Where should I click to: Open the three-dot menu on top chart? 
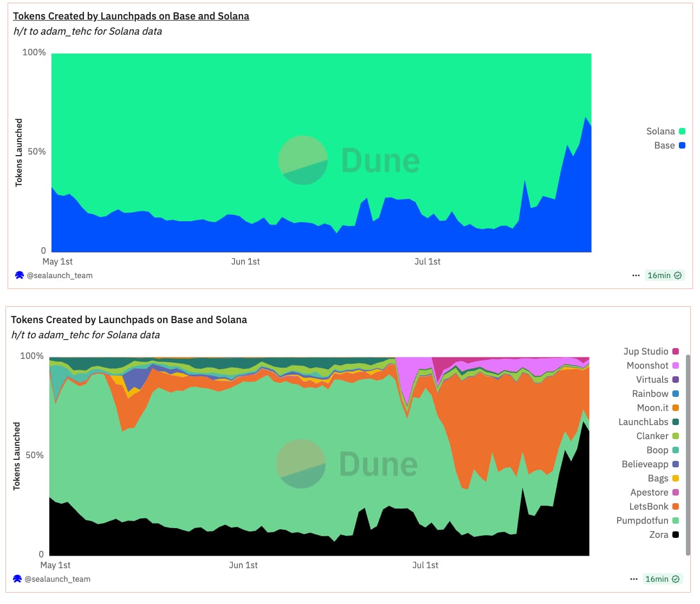click(636, 275)
